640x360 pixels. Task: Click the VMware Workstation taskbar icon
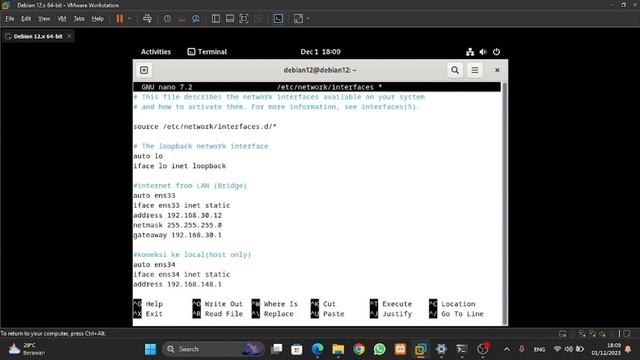pyautogui.click(x=420, y=349)
